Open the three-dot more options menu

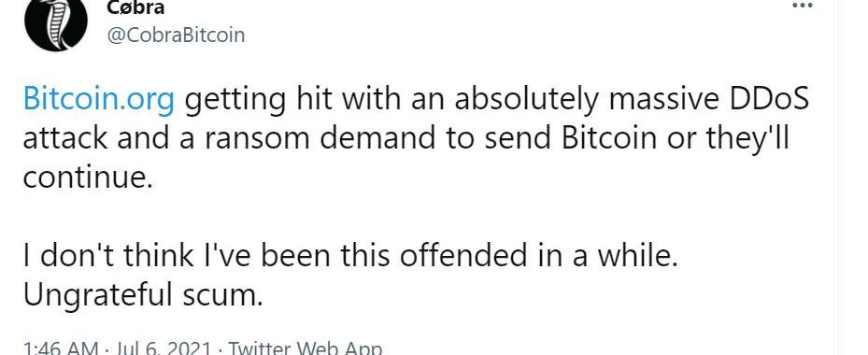(x=802, y=5)
